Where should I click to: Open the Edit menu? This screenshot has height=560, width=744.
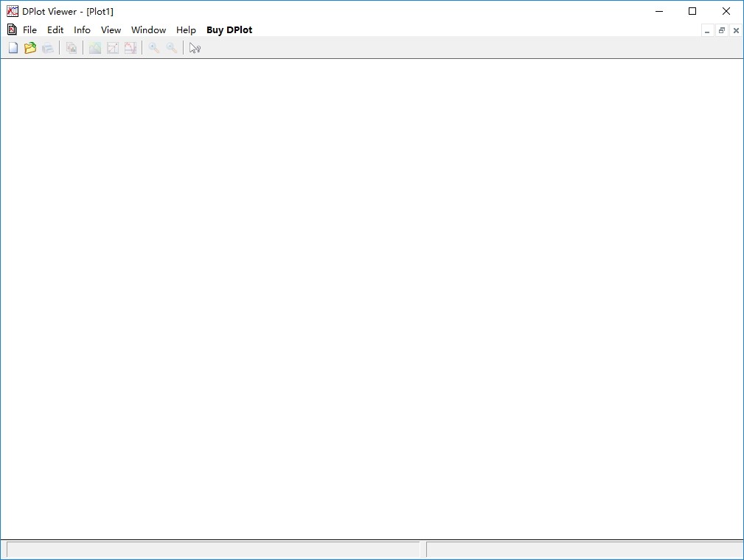pyautogui.click(x=55, y=30)
